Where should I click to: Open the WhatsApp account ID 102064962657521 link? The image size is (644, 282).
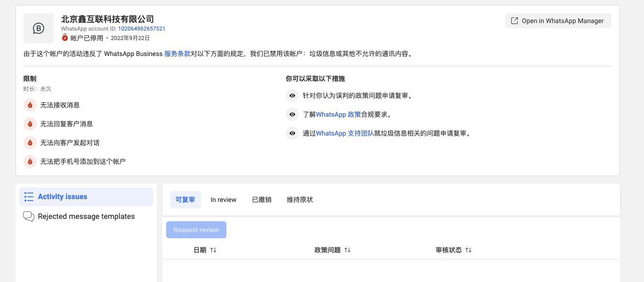[142, 29]
